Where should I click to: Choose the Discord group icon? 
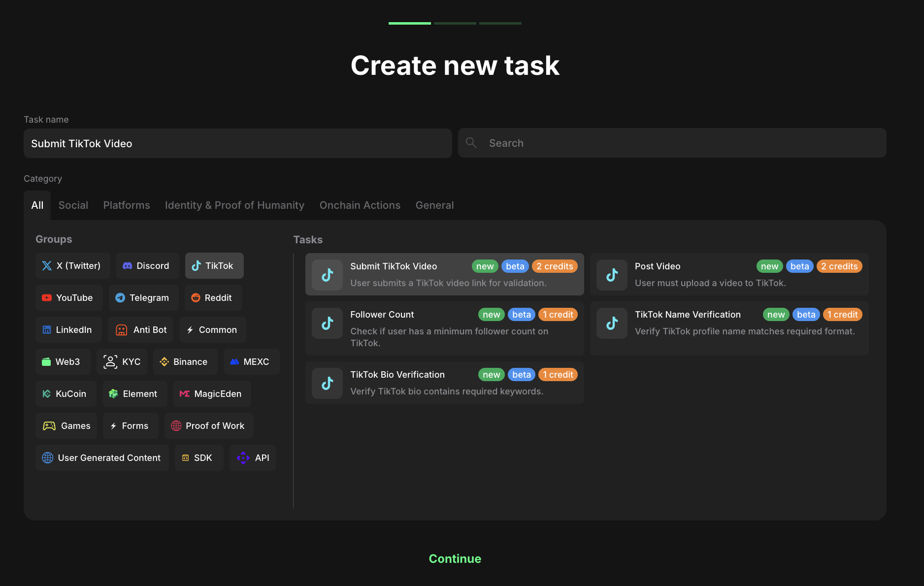pos(127,266)
